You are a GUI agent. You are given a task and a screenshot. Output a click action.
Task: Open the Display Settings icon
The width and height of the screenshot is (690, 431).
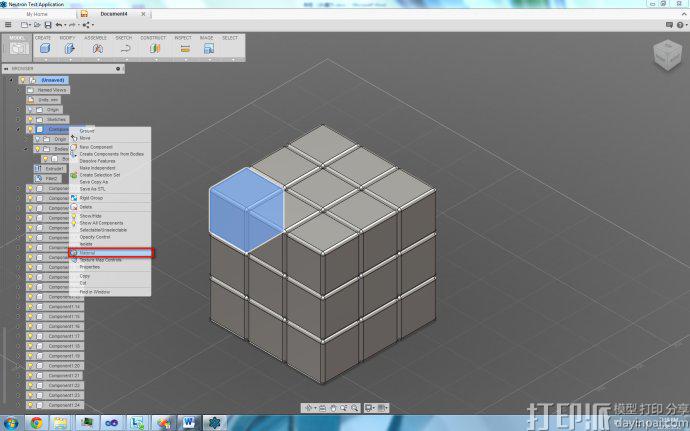click(369, 408)
